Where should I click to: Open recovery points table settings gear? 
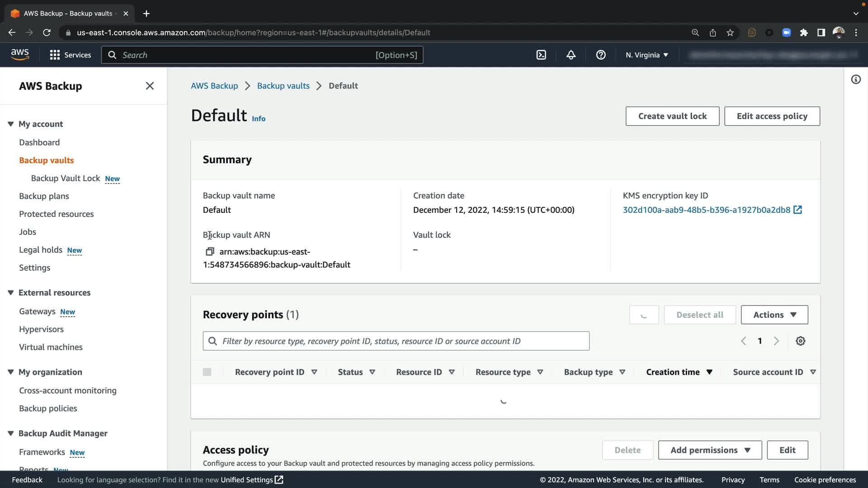800,341
